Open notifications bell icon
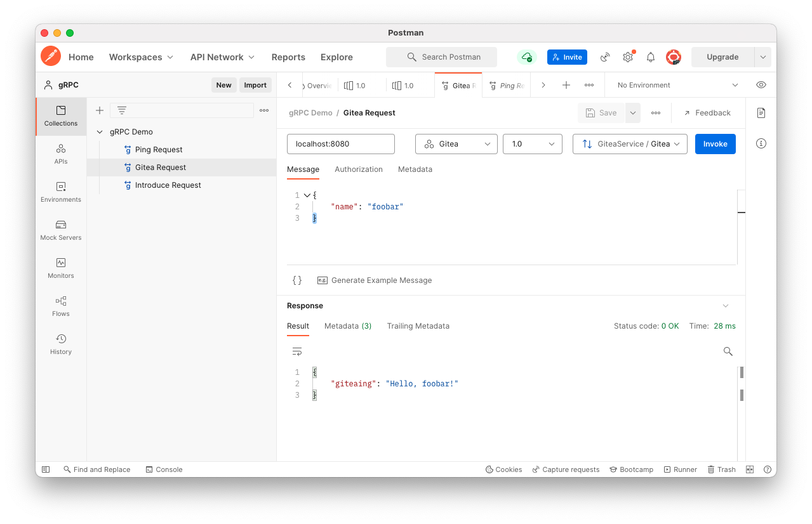 click(651, 57)
